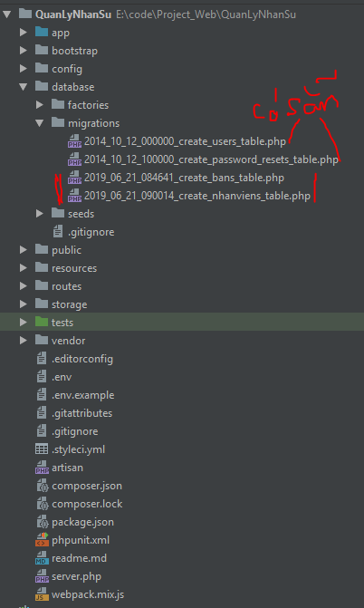Viewport: 364px width, 608px height.
Task: Click the table icon of .styleci.yml
Action: pyautogui.click(x=42, y=449)
